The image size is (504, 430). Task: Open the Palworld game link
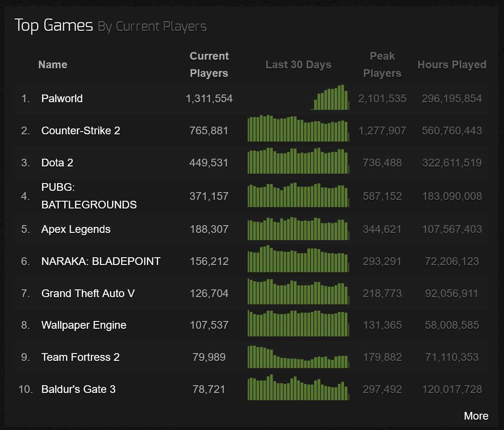tap(62, 99)
